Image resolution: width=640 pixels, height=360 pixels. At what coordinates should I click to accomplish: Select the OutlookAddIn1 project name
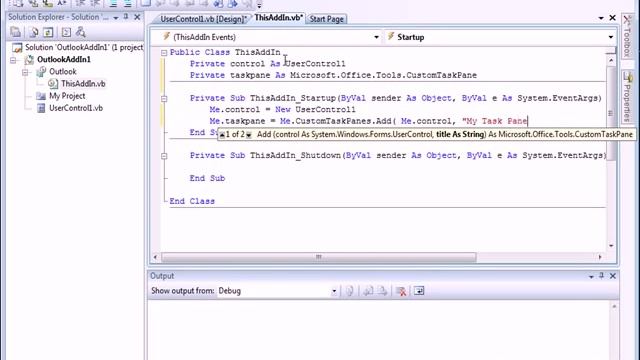[64, 60]
